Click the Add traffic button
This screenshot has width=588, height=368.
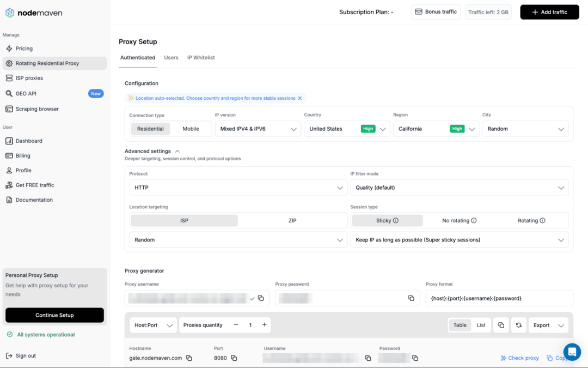[x=549, y=12]
